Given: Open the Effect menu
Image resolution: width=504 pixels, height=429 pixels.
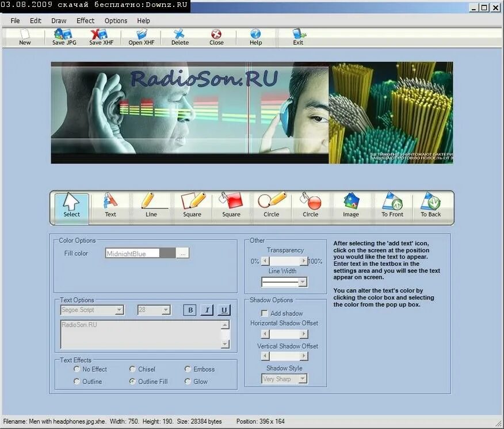Looking at the screenshot, I should 86,21.
